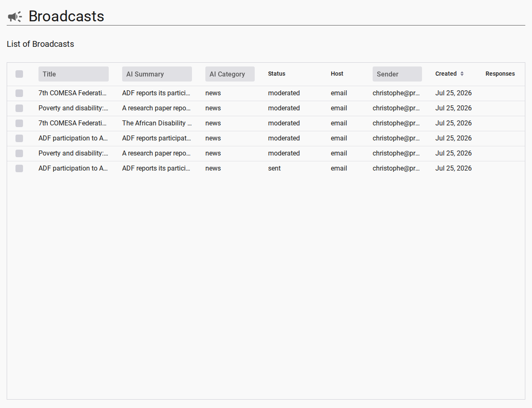Select checkbox of row with summary 'ADF reports participat...'
532x408 pixels.
[x=19, y=138]
